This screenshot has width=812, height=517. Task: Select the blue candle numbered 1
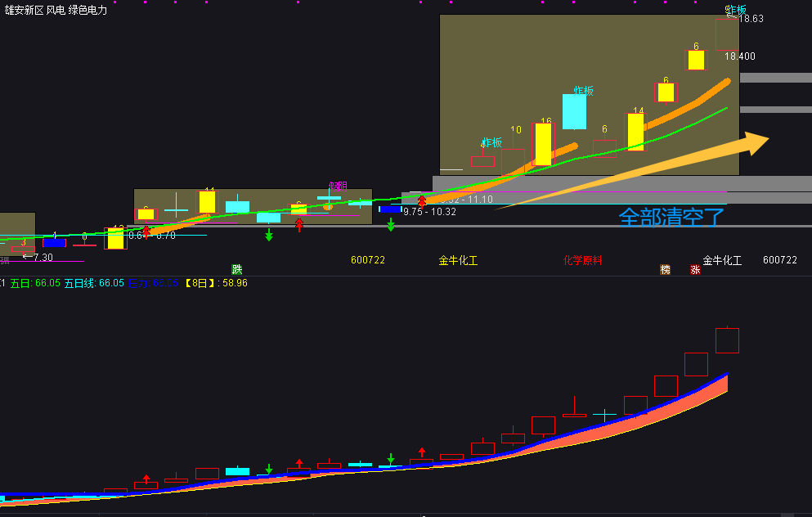(54, 243)
